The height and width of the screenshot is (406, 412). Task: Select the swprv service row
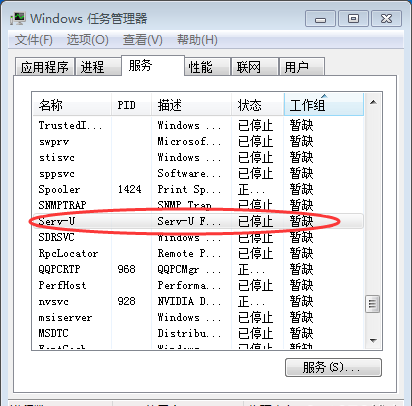tap(198, 141)
